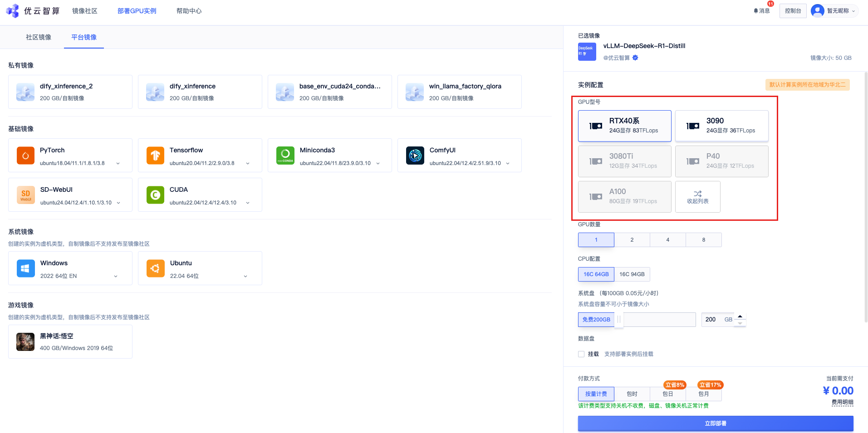This screenshot has height=433, width=868.
Task: Select the Tensorflow logo icon
Action: 155,156
